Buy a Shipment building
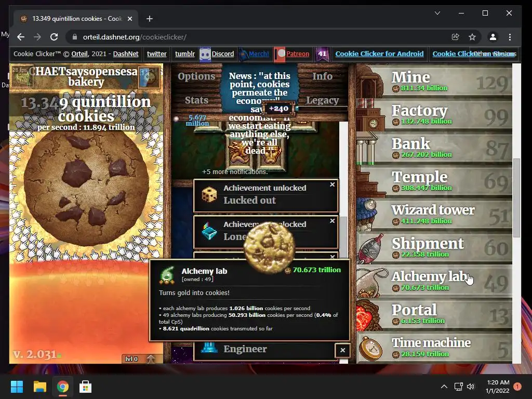This screenshot has width=532, height=399. point(434,247)
